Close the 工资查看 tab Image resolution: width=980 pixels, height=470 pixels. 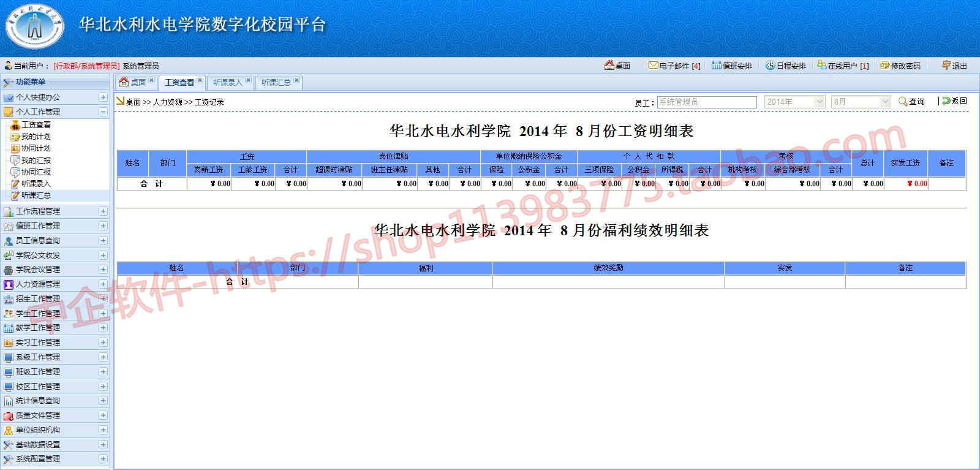coord(200,80)
